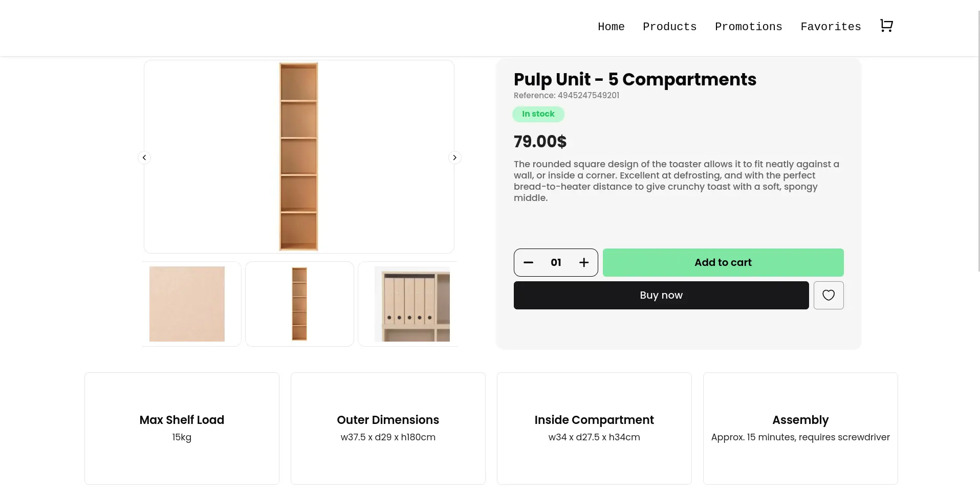Viewport: 980px width, 494px height.
Task: Show next product image with right arrow
Action: (454, 158)
